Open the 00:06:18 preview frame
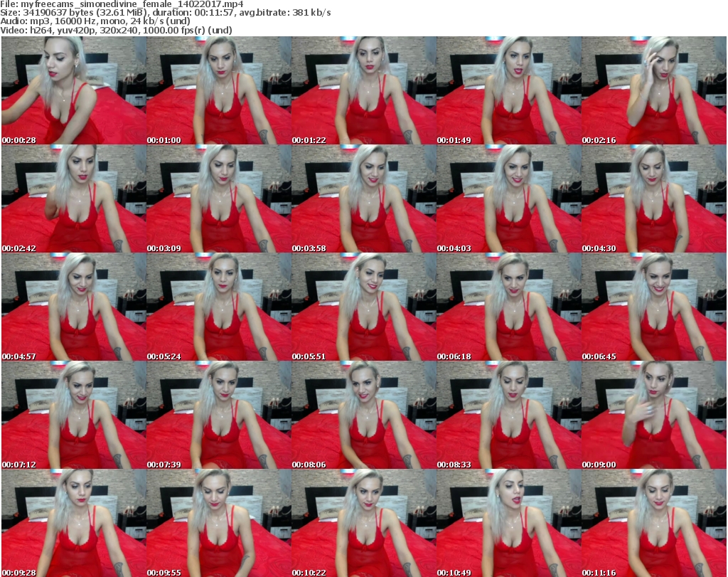 click(509, 307)
